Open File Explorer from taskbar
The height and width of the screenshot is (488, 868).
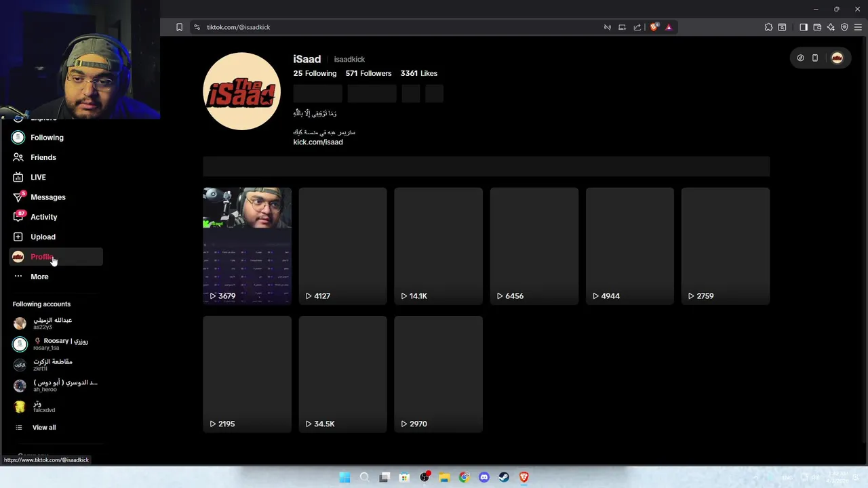tap(444, 477)
